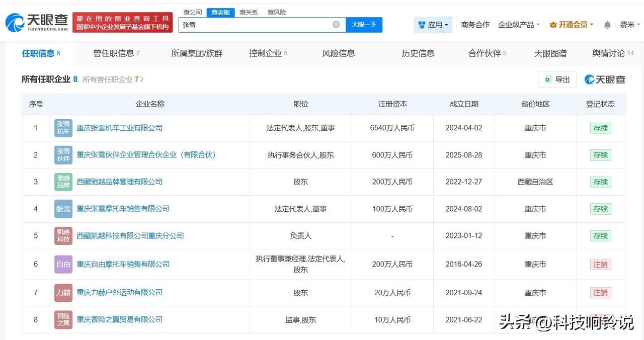Image resolution: width=644 pixels, height=340 pixels.
Task: Click the 力赫 company logo icon
Action: (62, 292)
